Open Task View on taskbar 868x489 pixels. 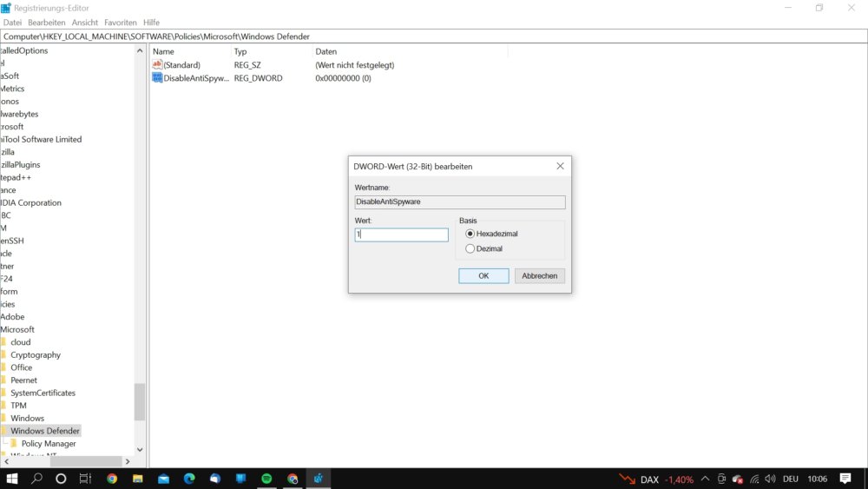[x=85, y=479]
